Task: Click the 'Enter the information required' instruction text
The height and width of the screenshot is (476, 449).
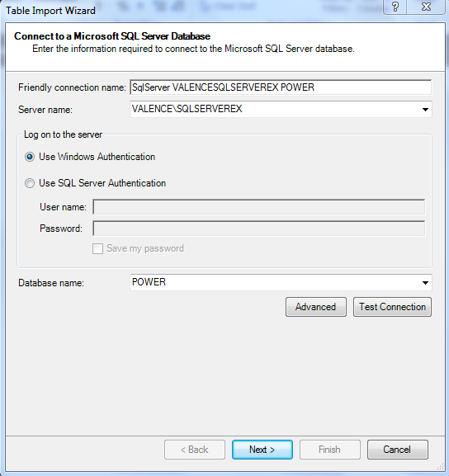Action: [x=193, y=49]
